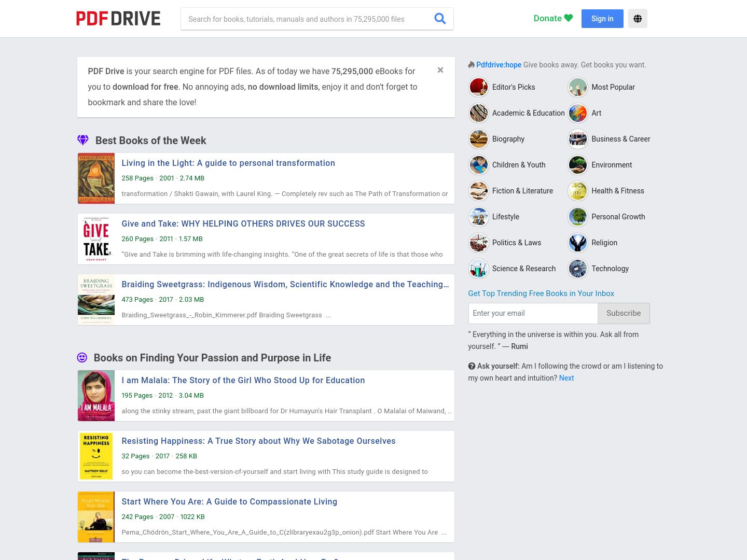Open the Science & Research label
Viewport: 747px width, 560px height.
pyautogui.click(x=524, y=269)
